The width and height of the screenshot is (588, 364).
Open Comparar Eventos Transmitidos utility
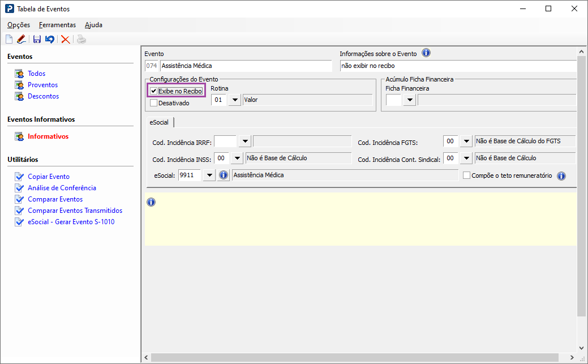(x=75, y=211)
